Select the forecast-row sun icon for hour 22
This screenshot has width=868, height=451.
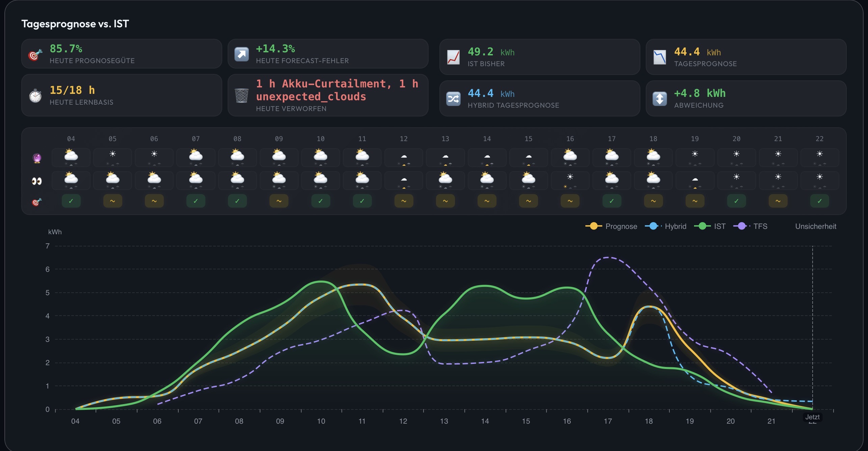[820, 154]
